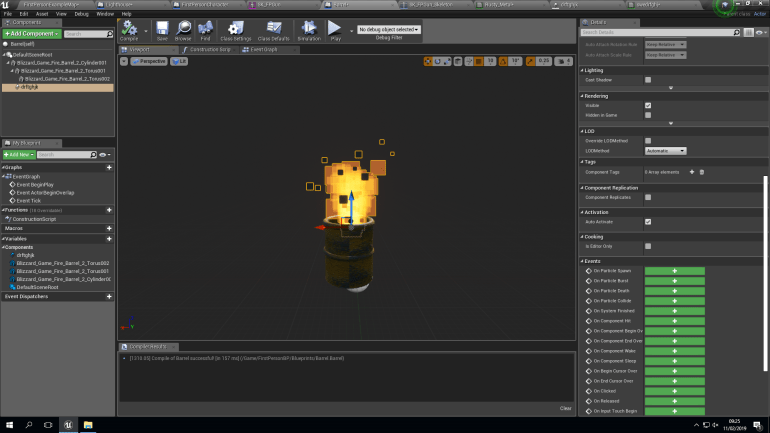Click the green Add Component button
Image resolution: width=770 pixels, height=433 pixels.
coord(30,34)
